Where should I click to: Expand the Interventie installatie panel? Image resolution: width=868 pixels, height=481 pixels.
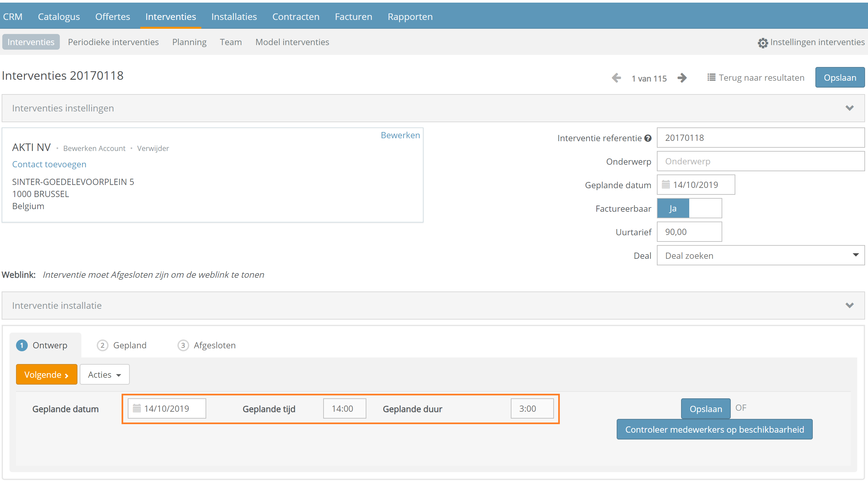point(849,306)
